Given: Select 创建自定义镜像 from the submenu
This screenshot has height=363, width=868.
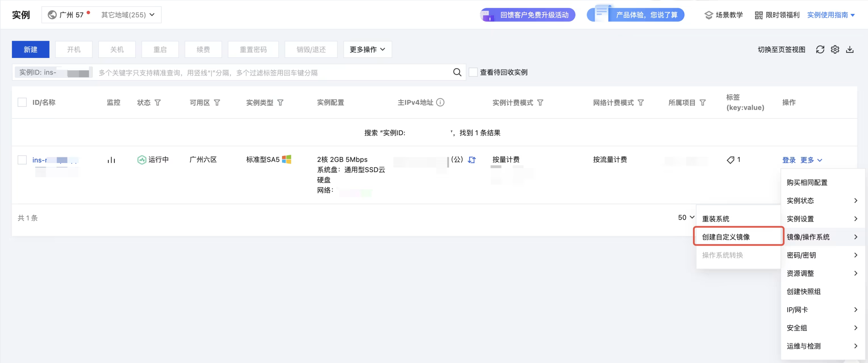Looking at the screenshot, I should [726, 237].
